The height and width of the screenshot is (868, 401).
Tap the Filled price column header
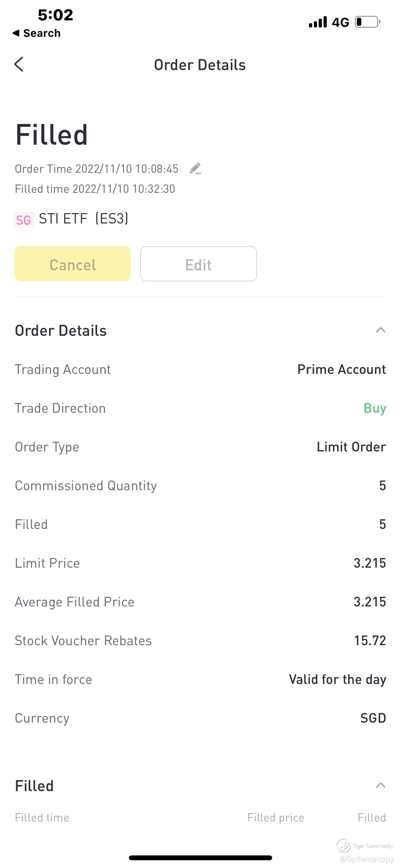276,817
